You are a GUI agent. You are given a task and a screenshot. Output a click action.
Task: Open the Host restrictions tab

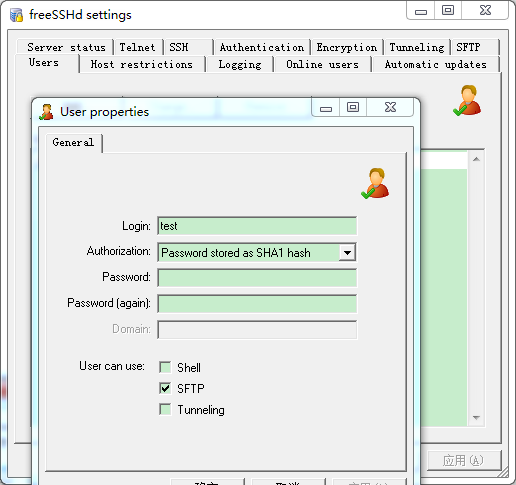(x=142, y=64)
